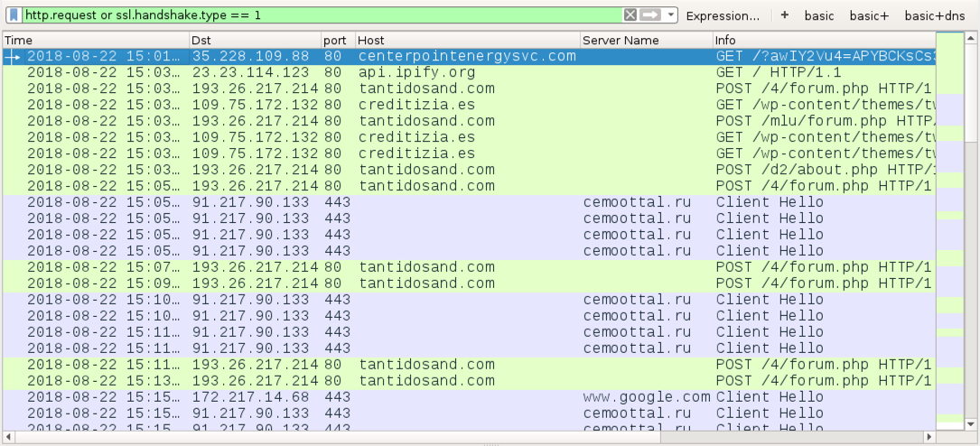Click the plus add filter button
The height and width of the screenshot is (446, 980).
[x=784, y=15]
